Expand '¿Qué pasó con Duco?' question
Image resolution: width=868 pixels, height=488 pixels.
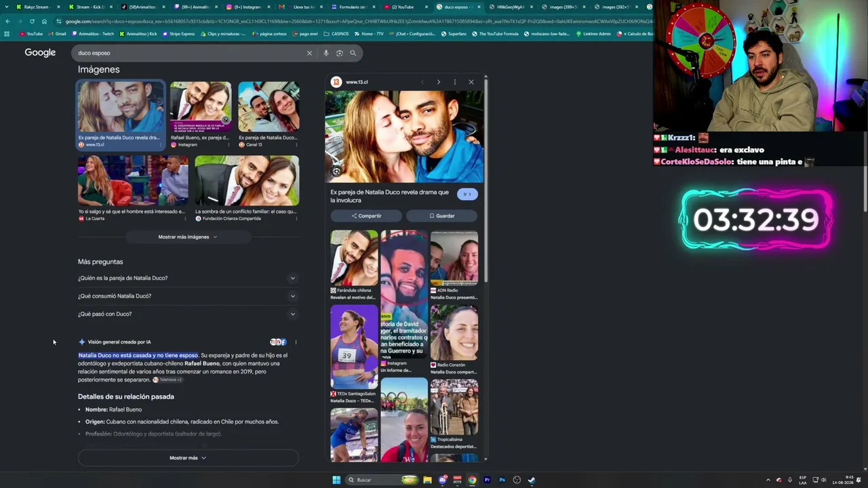[x=188, y=314]
